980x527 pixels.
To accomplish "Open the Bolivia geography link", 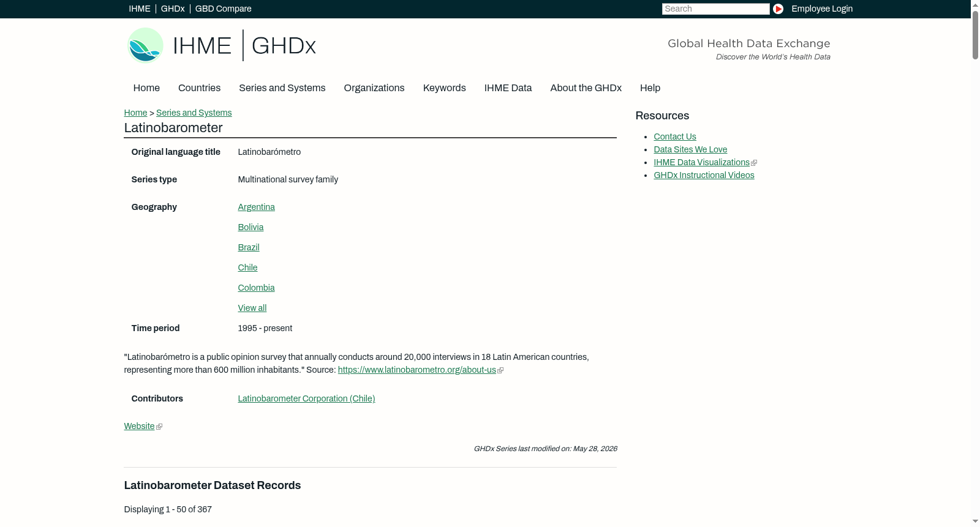I will tap(251, 227).
